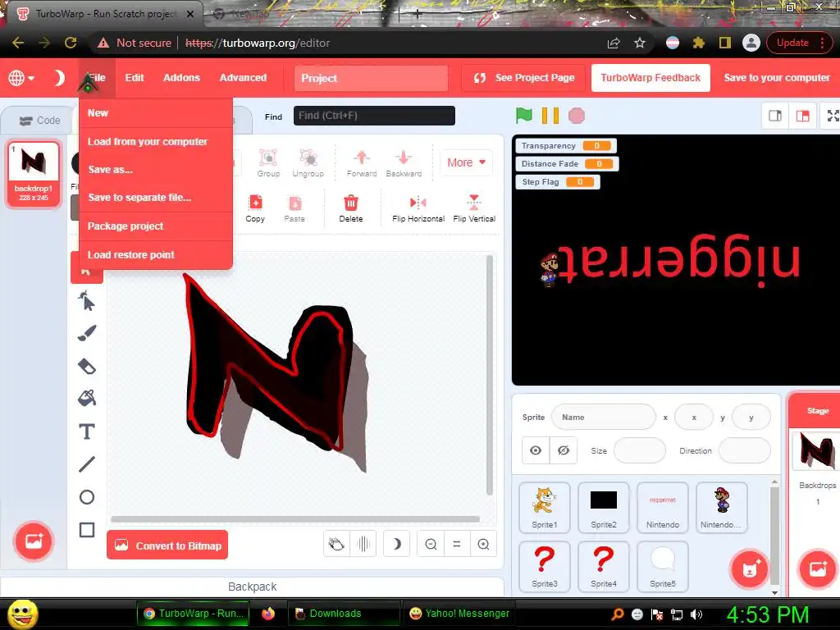The height and width of the screenshot is (630, 840).
Task: Click Save to your computer
Action: coord(777,78)
